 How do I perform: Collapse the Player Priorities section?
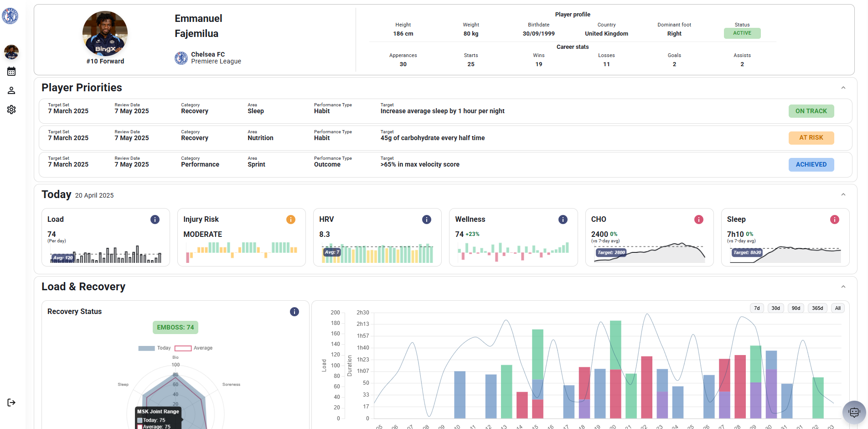[843, 88]
